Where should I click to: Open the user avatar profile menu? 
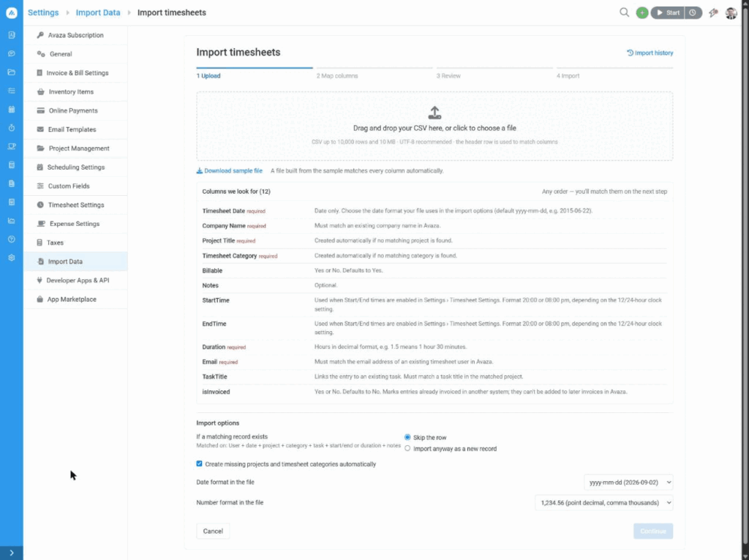click(731, 13)
